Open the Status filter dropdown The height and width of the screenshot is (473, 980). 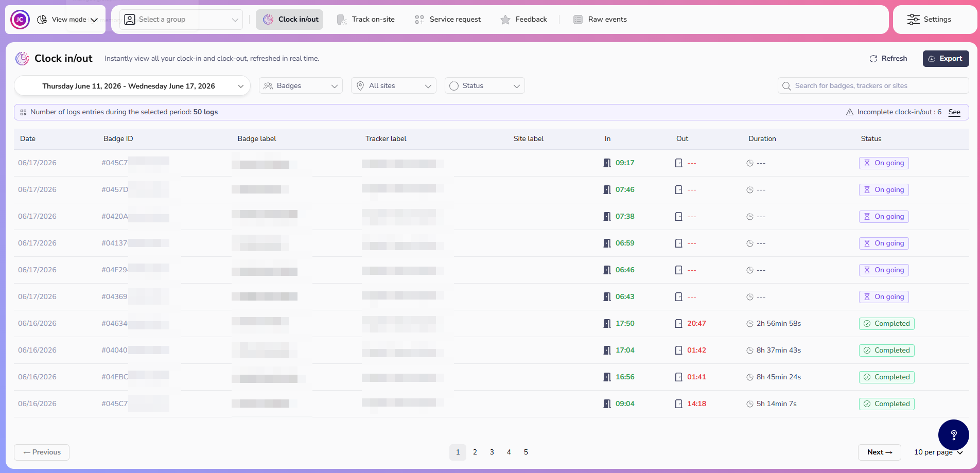pyautogui.click(x=485, y=86)
